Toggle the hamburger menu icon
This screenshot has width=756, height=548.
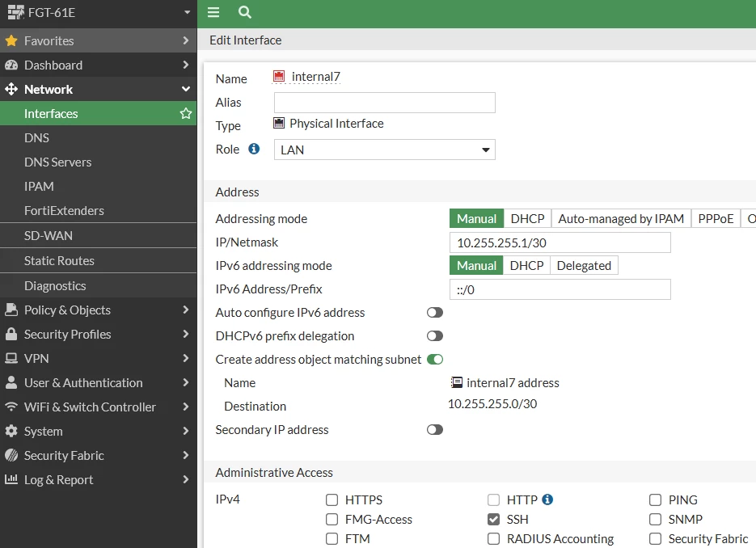tap(213, 12)
